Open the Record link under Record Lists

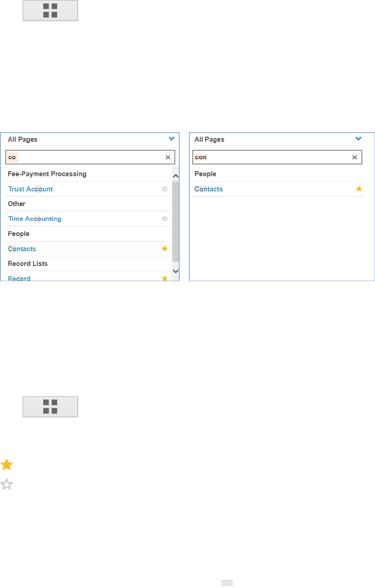[19, 278]
